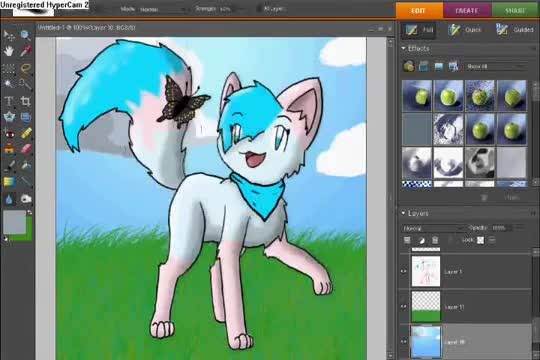Toggle visibility eye of Layer 11
This screenshot has width=540, height=360.
(404, 307)
